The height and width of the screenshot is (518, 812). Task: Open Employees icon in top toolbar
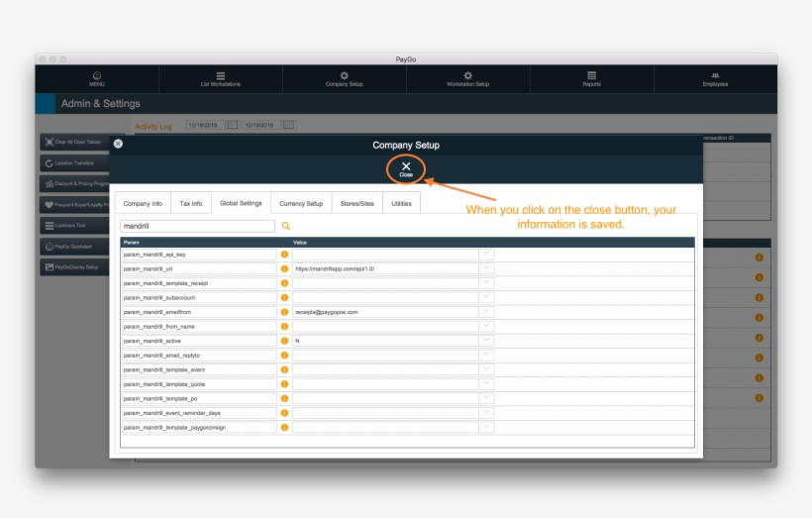(x=715, y=78)
